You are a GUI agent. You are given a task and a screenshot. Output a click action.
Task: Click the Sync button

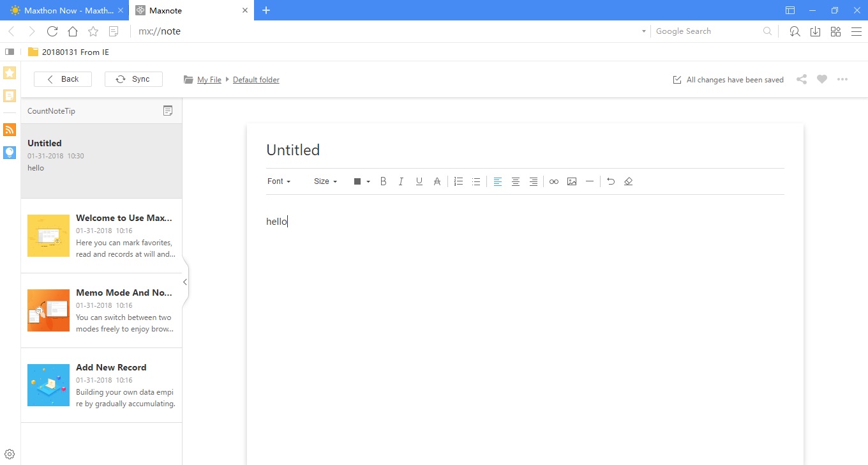[x=133, y=79]
